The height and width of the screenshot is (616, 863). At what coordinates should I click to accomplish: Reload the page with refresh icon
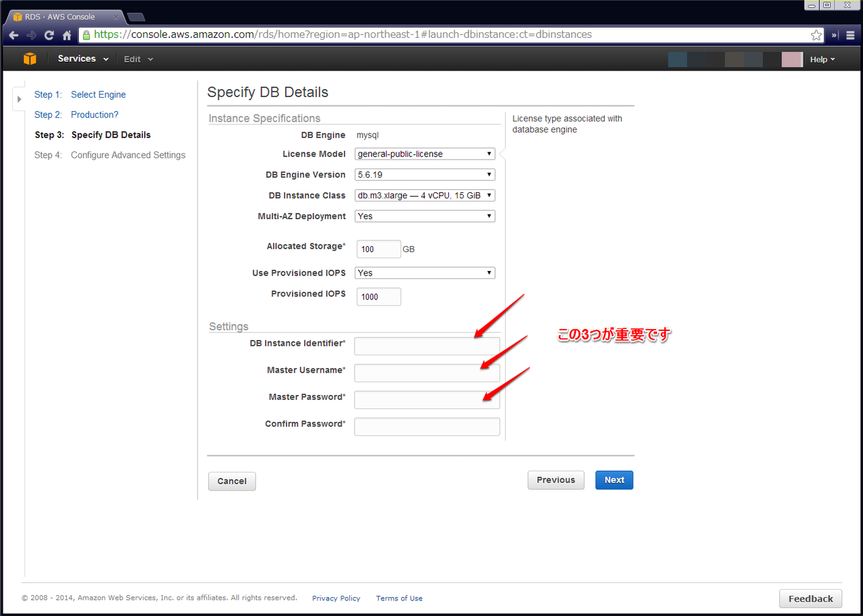pyautogui.click(x=49, y=35)
